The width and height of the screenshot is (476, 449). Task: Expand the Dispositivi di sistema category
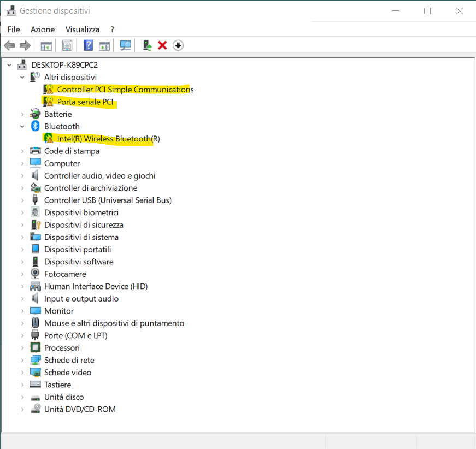pyautogui.click(x=22, y=237)
